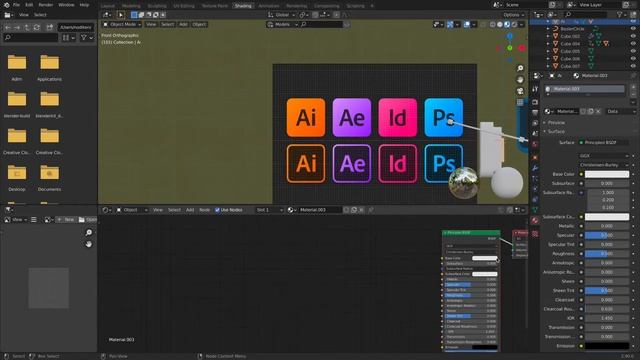Click the red X axis on navigation gizmo

[x=522, y=48]
